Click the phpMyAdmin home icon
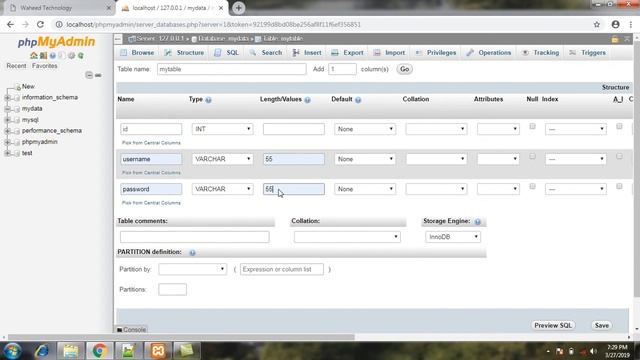 click(x=34, y=55)
